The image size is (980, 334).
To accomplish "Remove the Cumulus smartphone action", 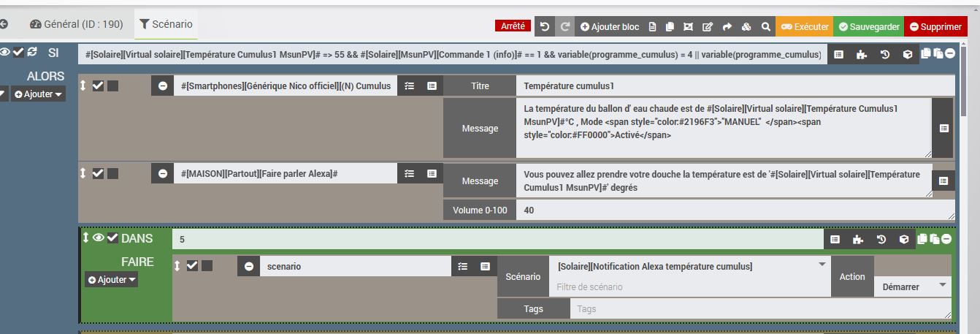I will pos(163,86).
